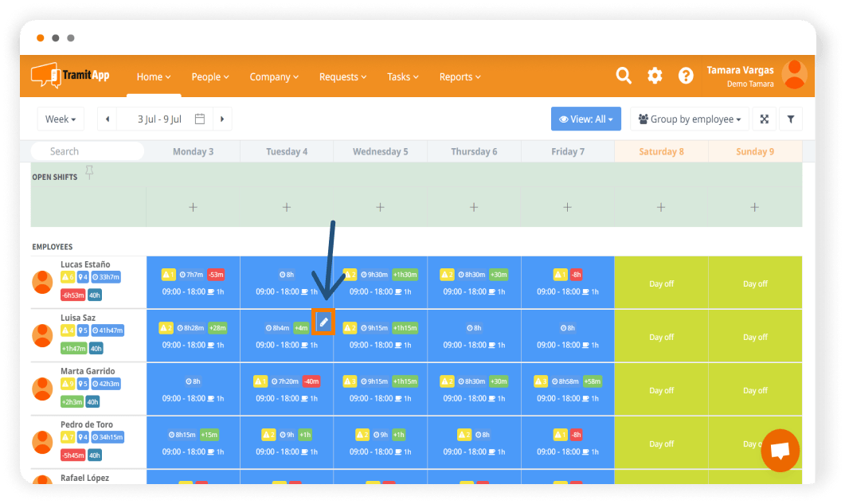The height and width of the screenshot is (504, 845).
Task: Open the search magnifier icon
Action: [x=624, y=76]
